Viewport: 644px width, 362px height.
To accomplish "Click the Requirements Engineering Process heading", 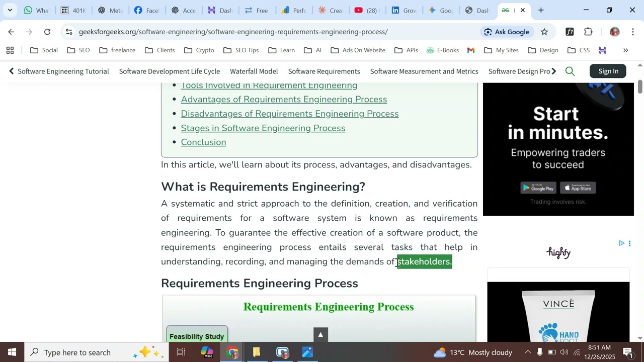I will pyautogui.click(x=260, y=283).
